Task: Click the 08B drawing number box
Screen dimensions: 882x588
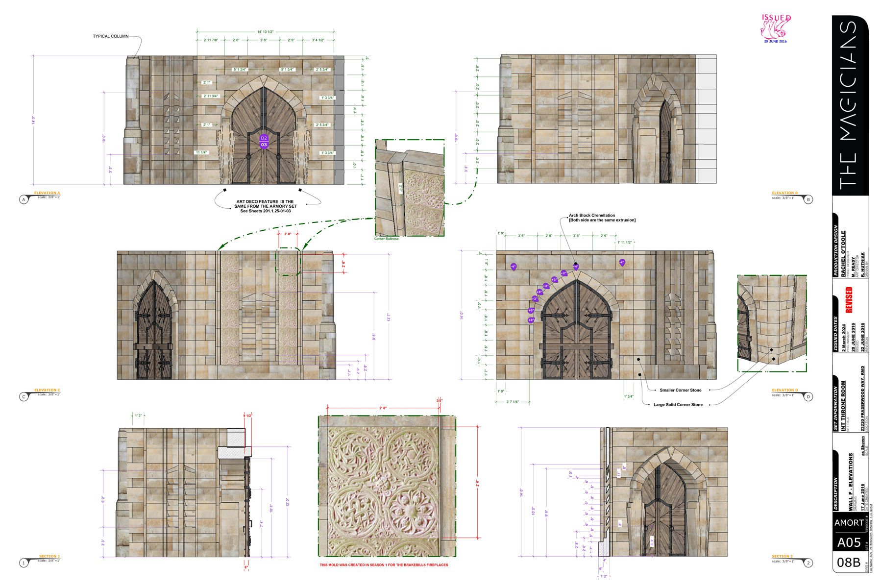Action: click(x=849, y=563)
